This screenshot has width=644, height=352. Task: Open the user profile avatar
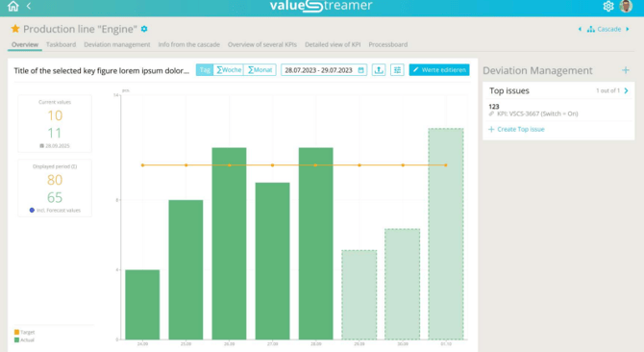[x=626, y=6]
